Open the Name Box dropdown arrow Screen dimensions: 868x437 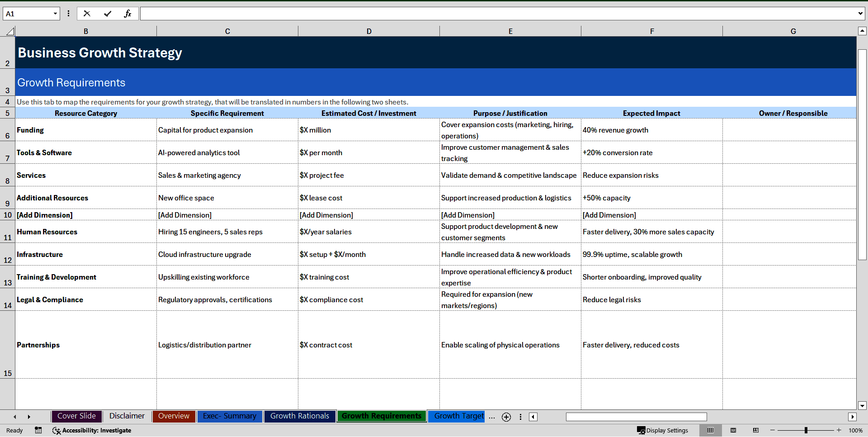(56, 14)
